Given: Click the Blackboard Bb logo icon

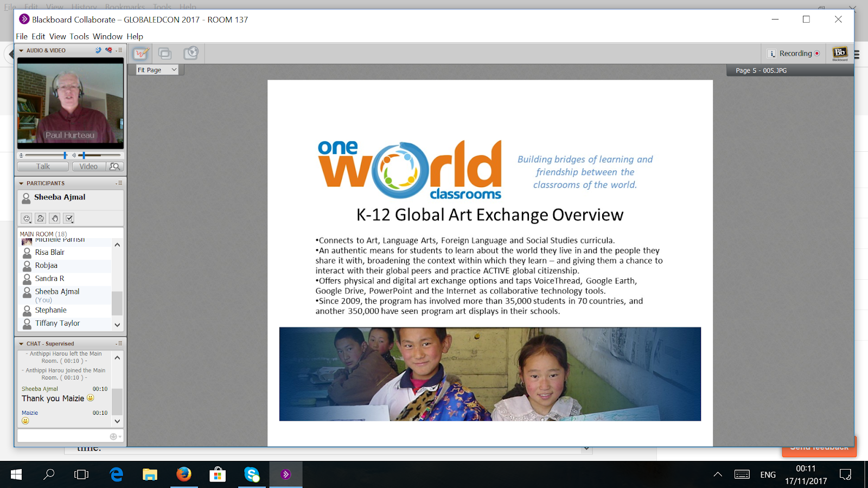Looking at the screenshot, I should (840, 54).
